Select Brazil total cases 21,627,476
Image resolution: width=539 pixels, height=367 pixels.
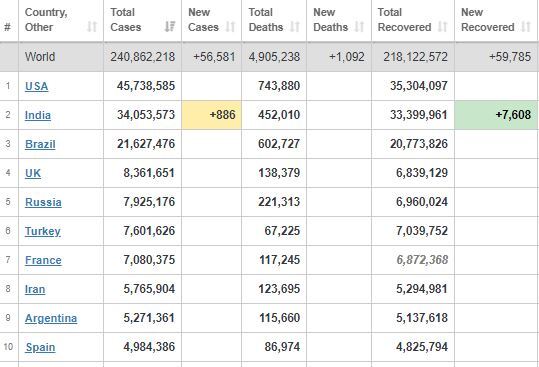146,144
